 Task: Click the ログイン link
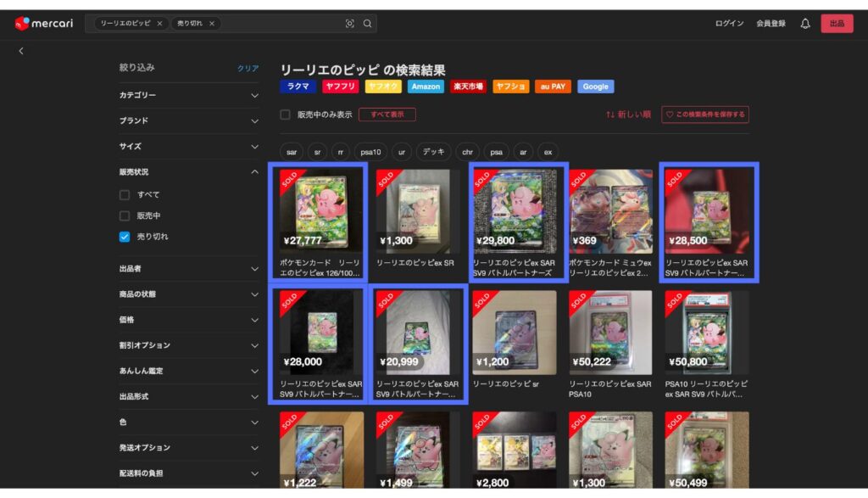[x=729, y=23]
